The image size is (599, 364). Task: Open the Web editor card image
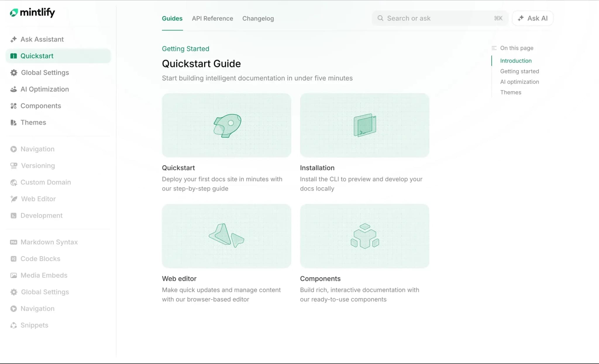click(226, 236)
